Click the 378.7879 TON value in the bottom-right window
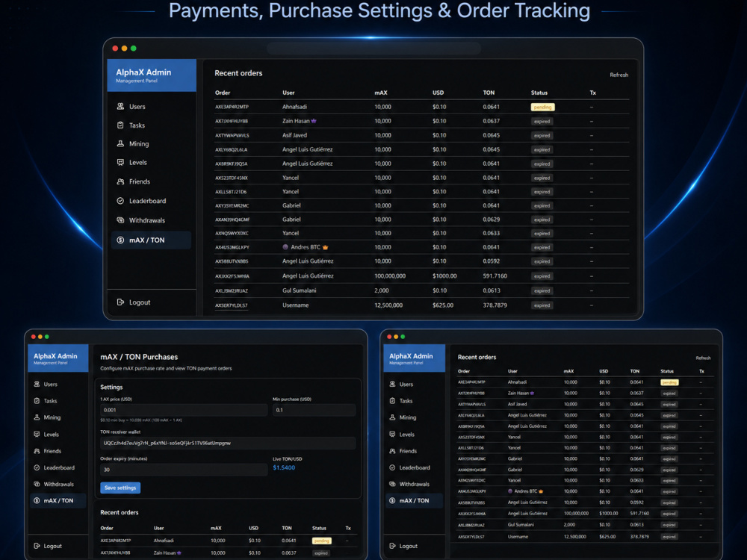 coord(639,537)
